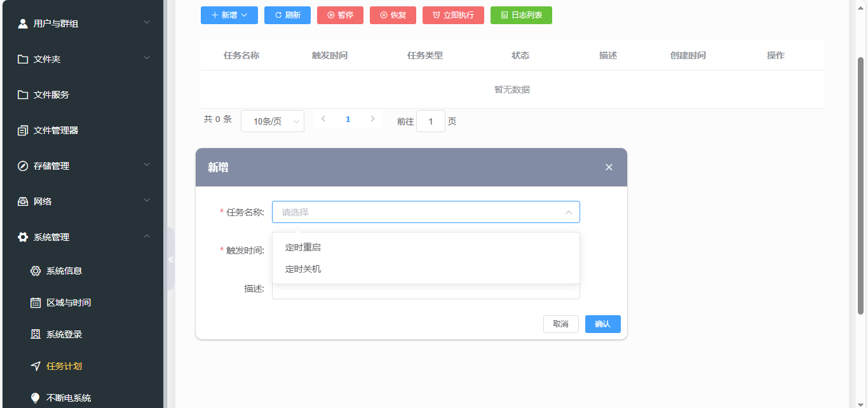Screen dimensions: 868x408
Task: Click next page arrow in pagination
Action: 372,118
